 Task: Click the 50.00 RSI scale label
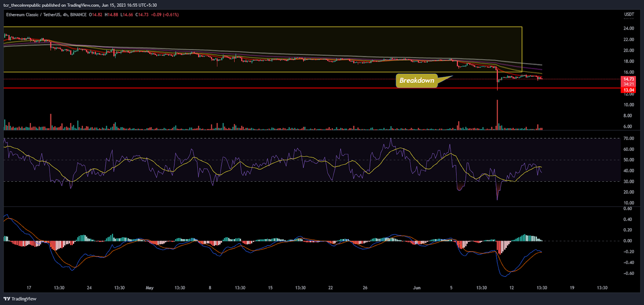pyautogui.click(x=629, y=160)
